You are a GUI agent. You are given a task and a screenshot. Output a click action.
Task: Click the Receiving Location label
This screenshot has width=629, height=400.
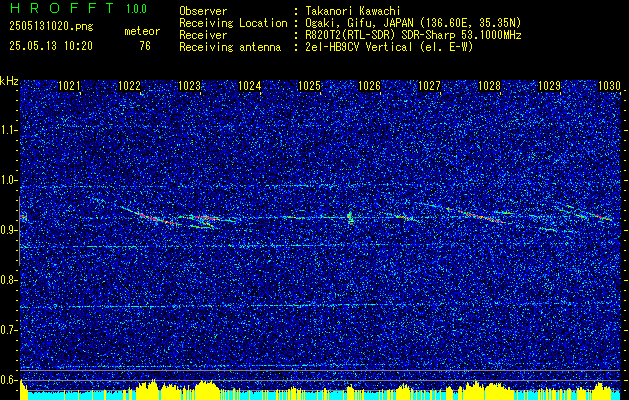click(x=233, y=23)
